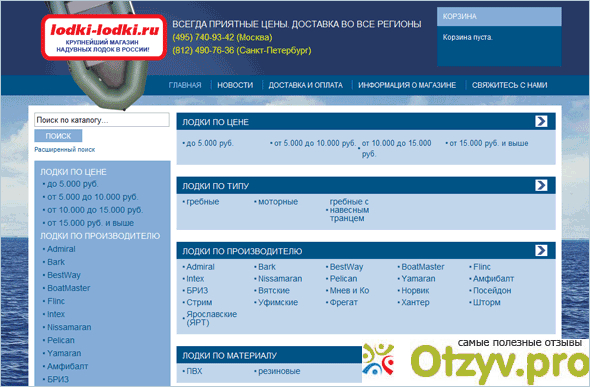Image resolution: width=590 pixels, height=387 pixels.
Task: Click the lodki-lodki.ru logo
Action: pyautogui.click(x=104, y=37)
